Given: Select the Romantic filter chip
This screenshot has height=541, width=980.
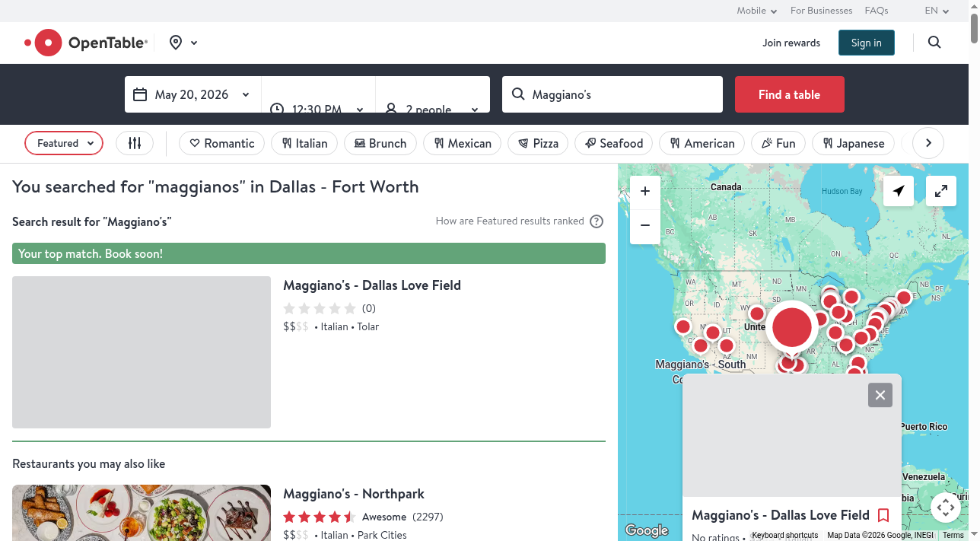Looking at the screenshot, I should tap(221, 143).
